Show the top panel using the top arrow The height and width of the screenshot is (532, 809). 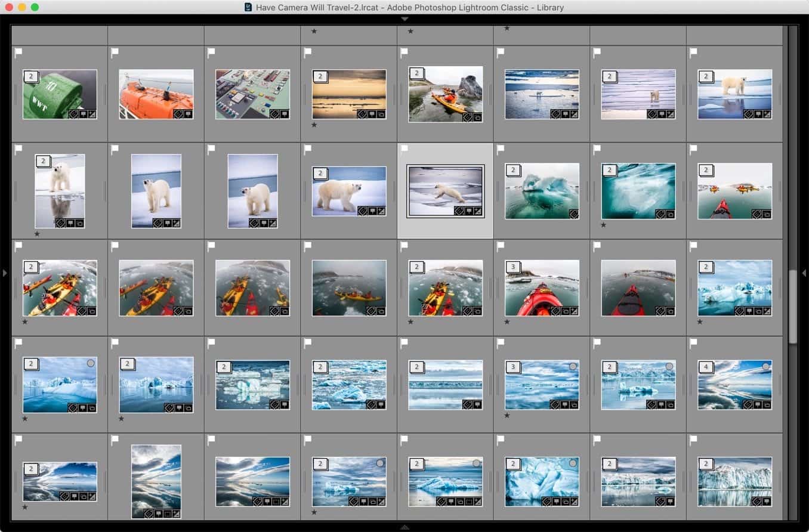click(404, 19)
